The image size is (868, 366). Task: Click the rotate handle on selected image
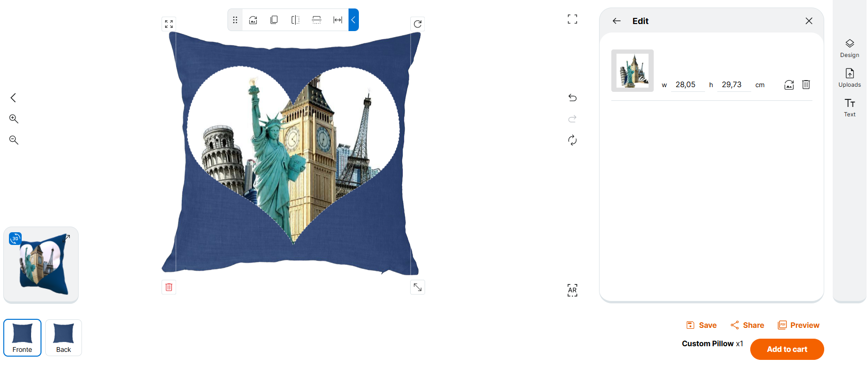(x=418, y=24)
